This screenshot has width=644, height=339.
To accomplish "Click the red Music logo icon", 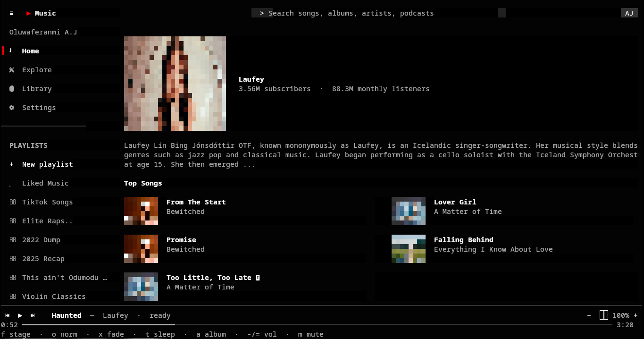I will [28, 13].
